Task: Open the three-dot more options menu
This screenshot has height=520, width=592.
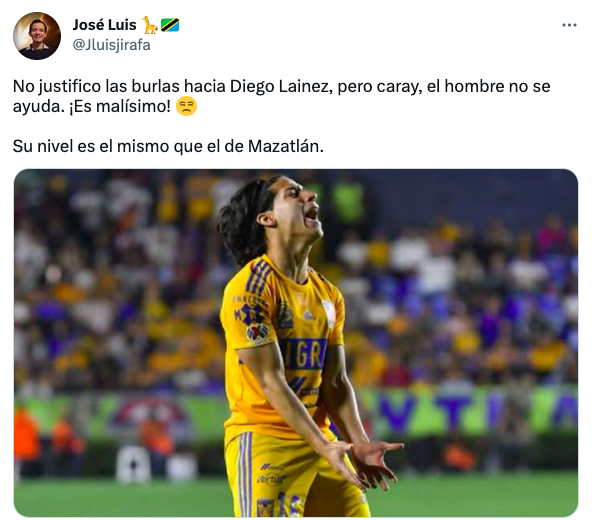Action: point(569,25)
